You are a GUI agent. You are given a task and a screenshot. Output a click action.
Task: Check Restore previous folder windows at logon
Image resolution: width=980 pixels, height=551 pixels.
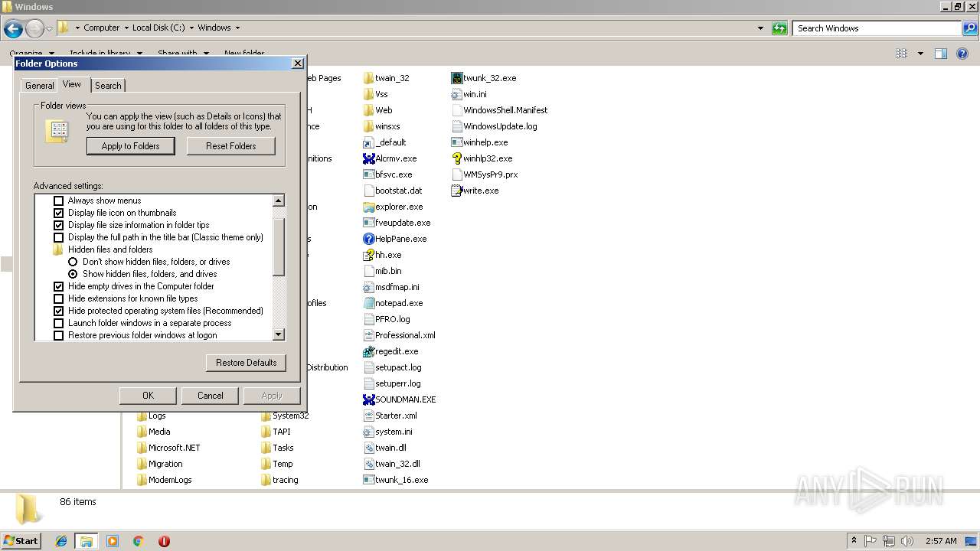58,335
